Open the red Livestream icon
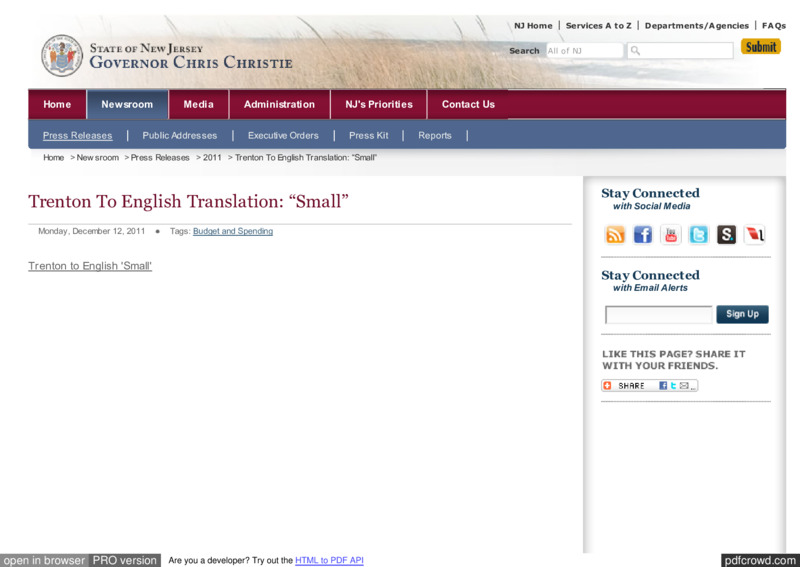Viewport: 800px width, 567px height. [x=754, y=235]
